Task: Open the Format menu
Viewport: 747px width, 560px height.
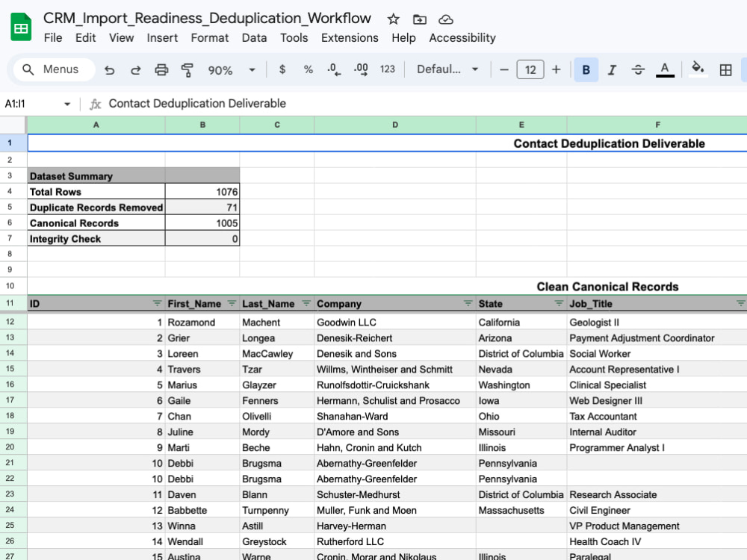Action: 210,37
